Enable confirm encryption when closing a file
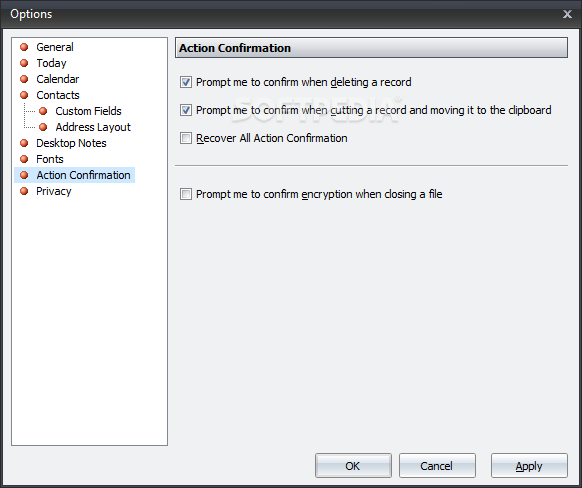This screenshot has height=488, width=582. (186, 194)
